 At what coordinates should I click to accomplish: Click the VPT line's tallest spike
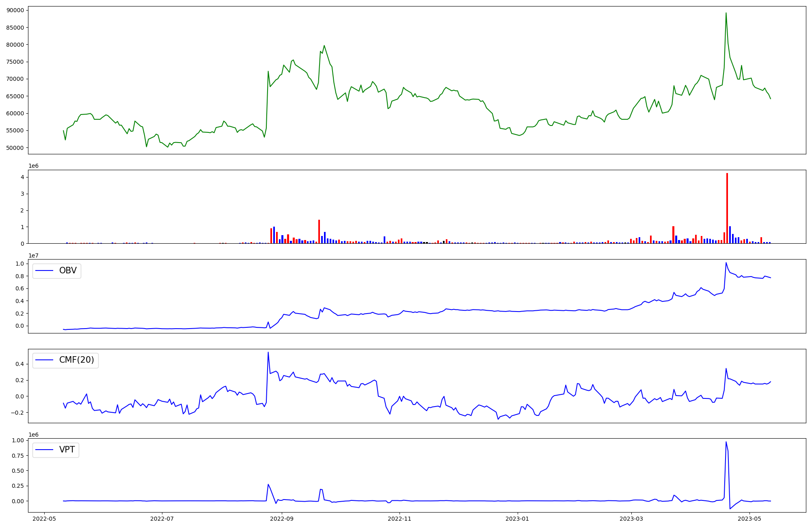pyautogui.click(x=726, y=442)
